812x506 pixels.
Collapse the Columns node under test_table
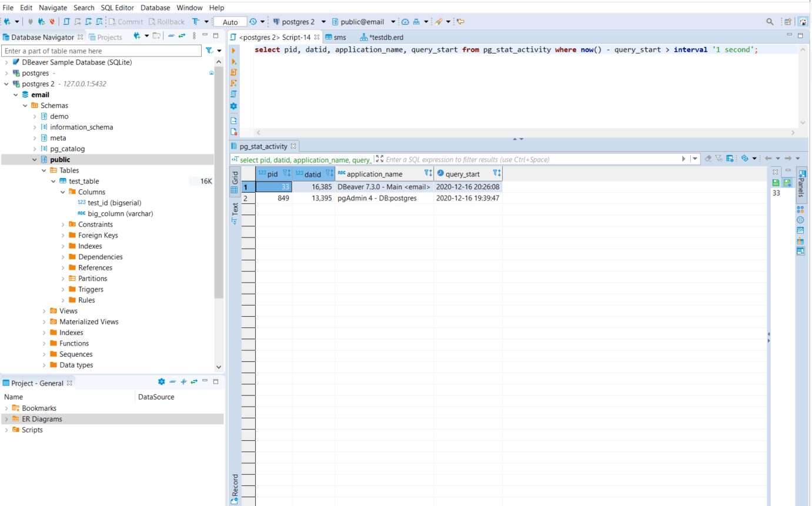pos(62,192)
